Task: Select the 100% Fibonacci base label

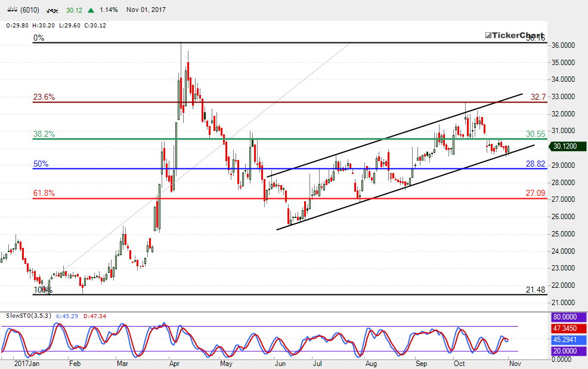Action: (42, 290)
